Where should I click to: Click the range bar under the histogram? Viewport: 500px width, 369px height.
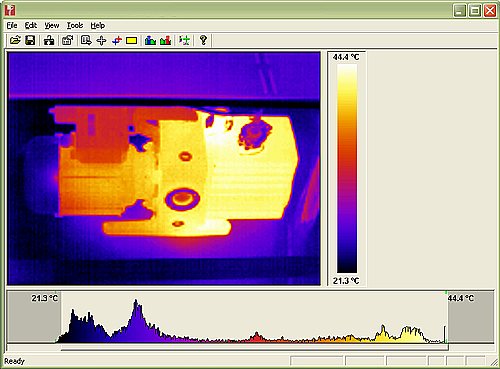[x=255, y=347]
